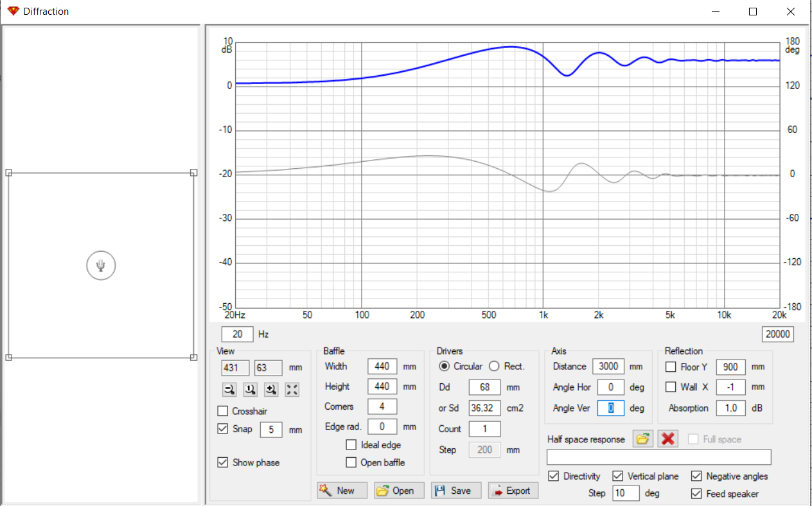Click the end frequency field showing 20000

click(x=777, y=334)
